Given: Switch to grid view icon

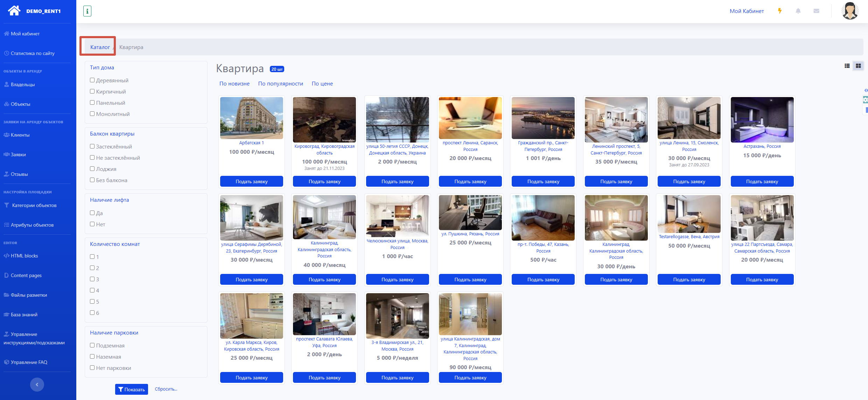Looking at the screenshot, I should (858, 66).
